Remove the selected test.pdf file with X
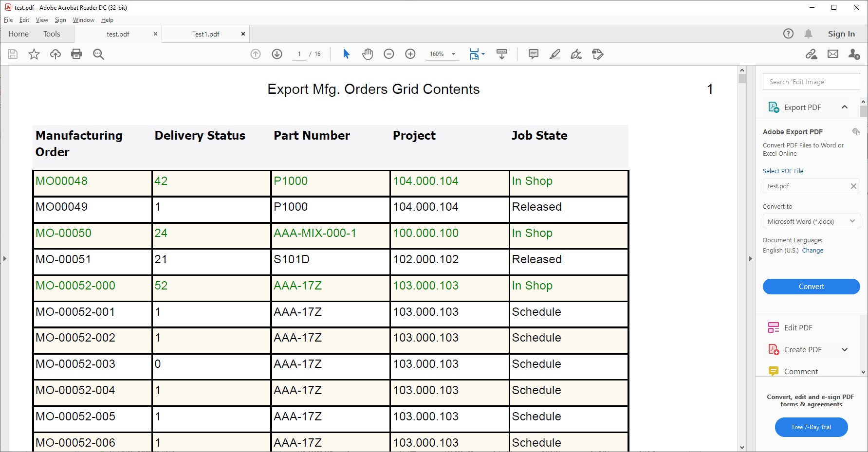Screen dimensions: 868x452 coord(853,186)
